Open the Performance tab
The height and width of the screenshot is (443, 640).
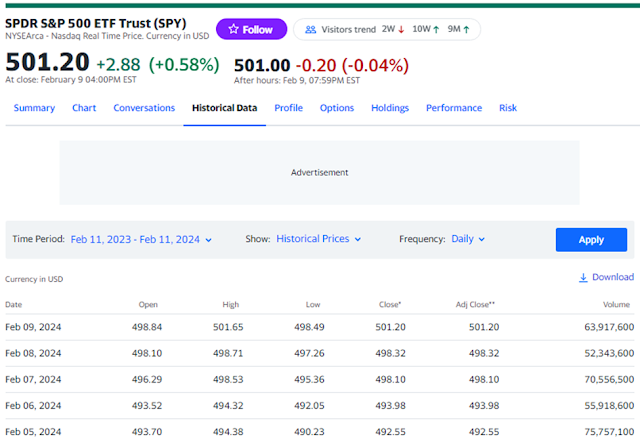coord(454,108)
